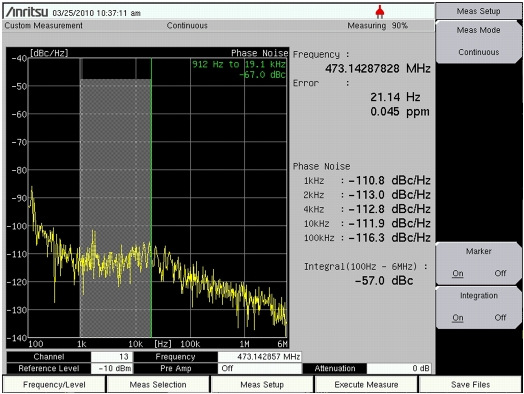Screen dimensions: 524x394
Task: Open the Meas Selection menu
Action: 158,385
